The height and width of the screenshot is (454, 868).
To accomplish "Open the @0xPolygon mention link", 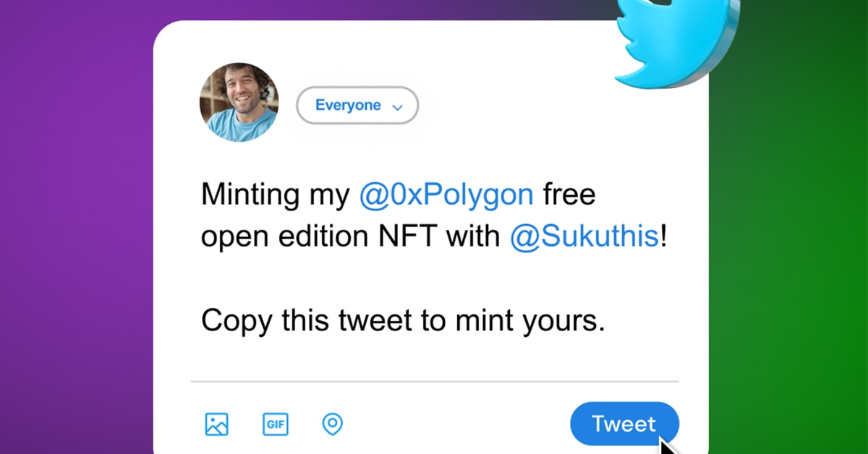I will [x=446, y=194].
